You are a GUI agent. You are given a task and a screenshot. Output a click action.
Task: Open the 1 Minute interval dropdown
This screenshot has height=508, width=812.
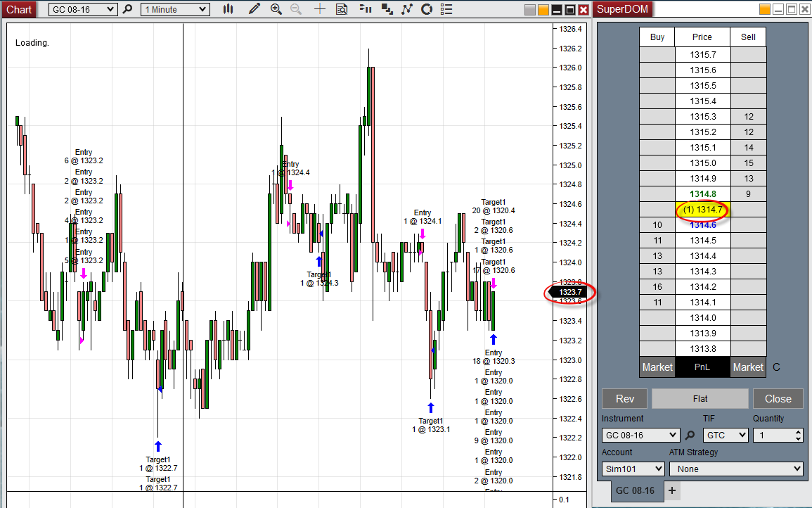click(175, 9)
